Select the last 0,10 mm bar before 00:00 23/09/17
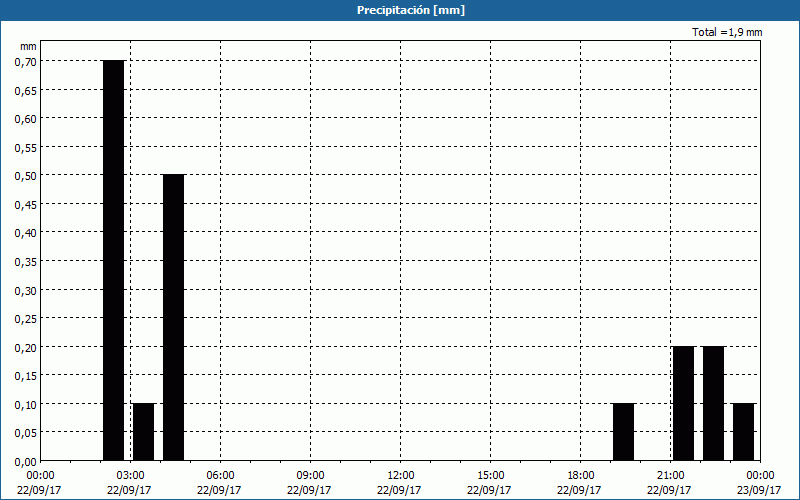Screen dimensions: 800x500 (744, 432)
